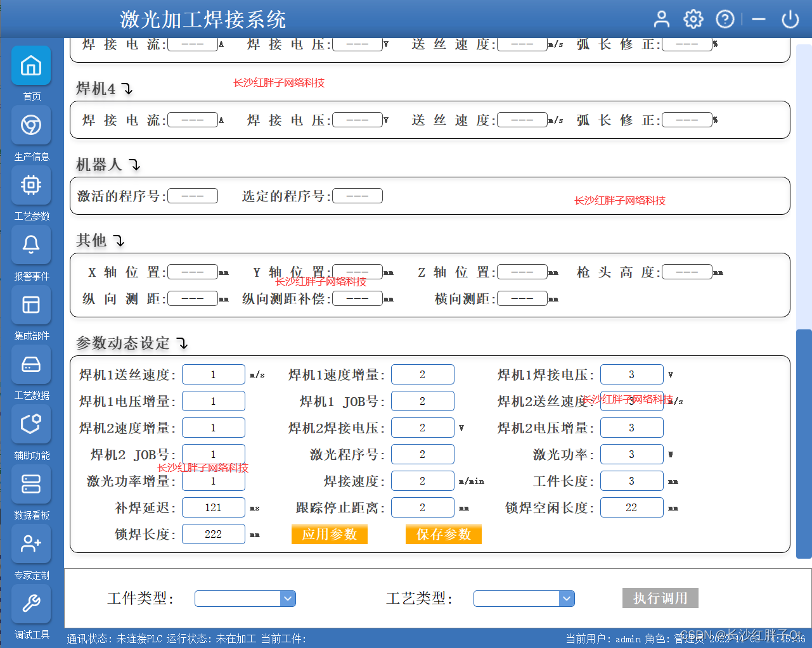Open 辅助功能 hexagon icon
This screenshot has width=812, height=648.
[x=31, y=424]
